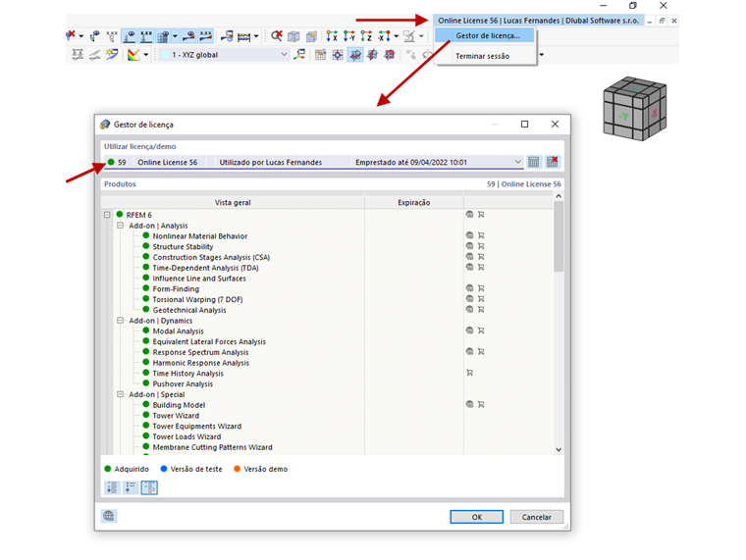746x560 pixels.
Task: Click the 59 | Online License 56 link
Action: point(524,184)
